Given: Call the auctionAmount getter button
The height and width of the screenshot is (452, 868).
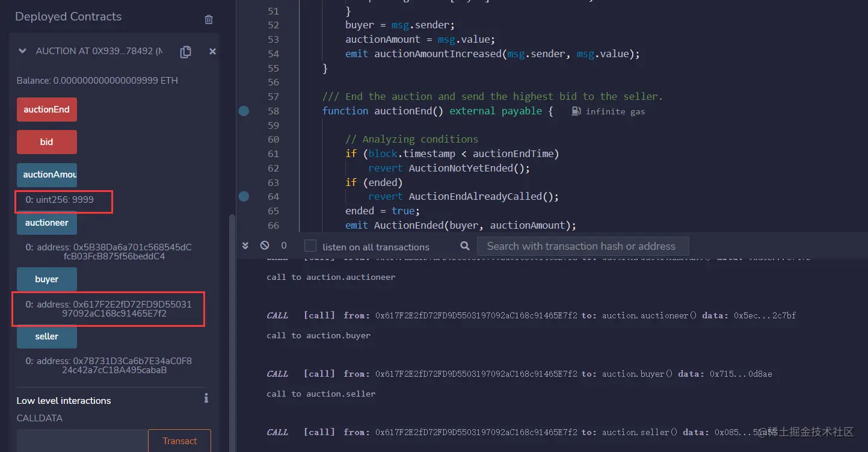Looking at the screenshot, I should click(47, 175).
